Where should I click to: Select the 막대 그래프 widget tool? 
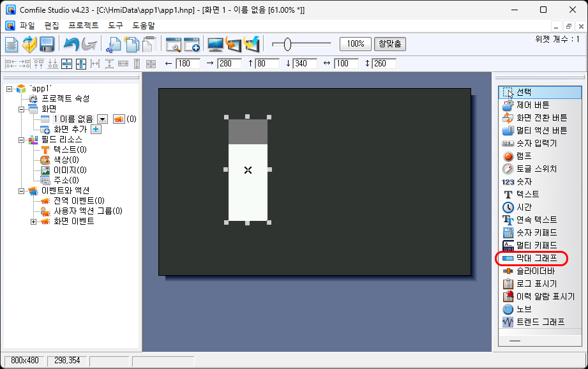click(x=536, y=258)
